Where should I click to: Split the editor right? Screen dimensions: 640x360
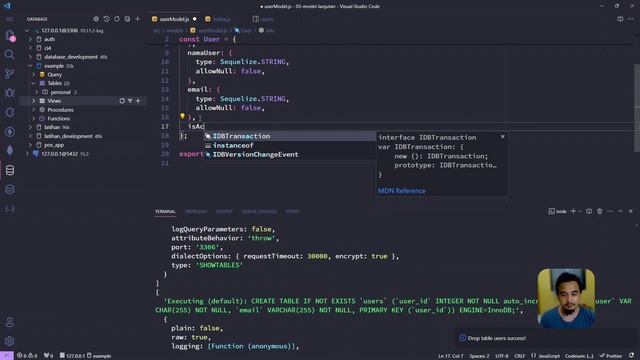pos(620,19)
